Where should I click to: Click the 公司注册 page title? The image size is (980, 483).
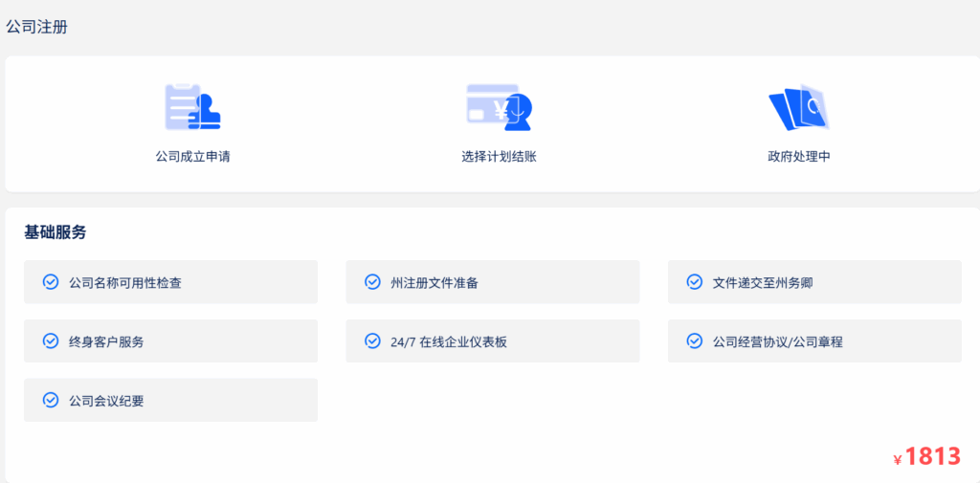click(x=36, y=27)
